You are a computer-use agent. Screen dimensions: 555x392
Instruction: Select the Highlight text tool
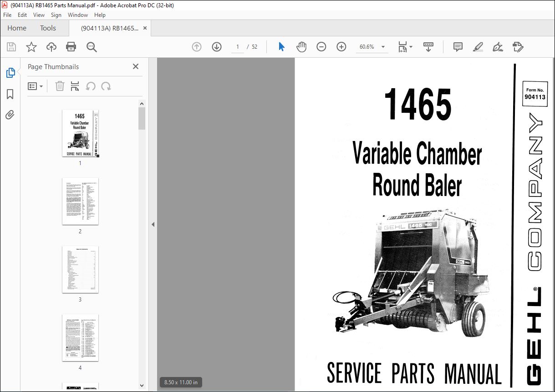pos(478,47)
